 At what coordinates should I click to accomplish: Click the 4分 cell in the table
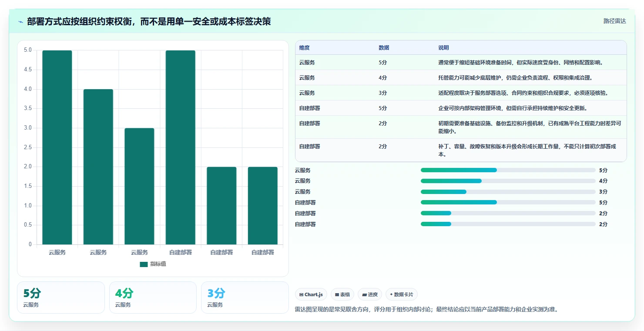383,78
